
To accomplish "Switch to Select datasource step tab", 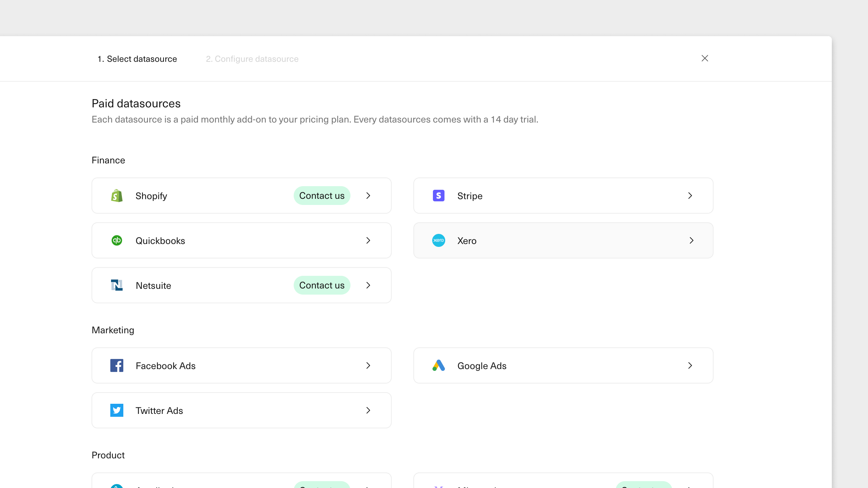I will [137, 59].
